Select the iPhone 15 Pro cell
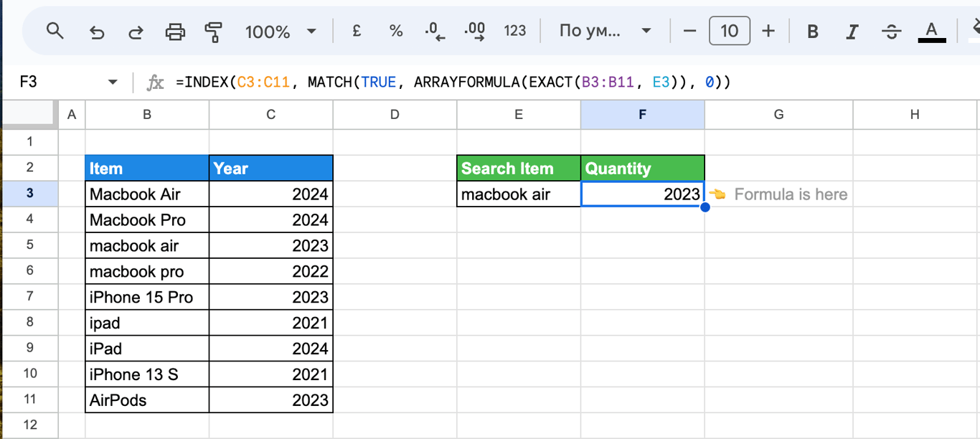Screen dimensions: 980x439 click(x=147, y=298)
